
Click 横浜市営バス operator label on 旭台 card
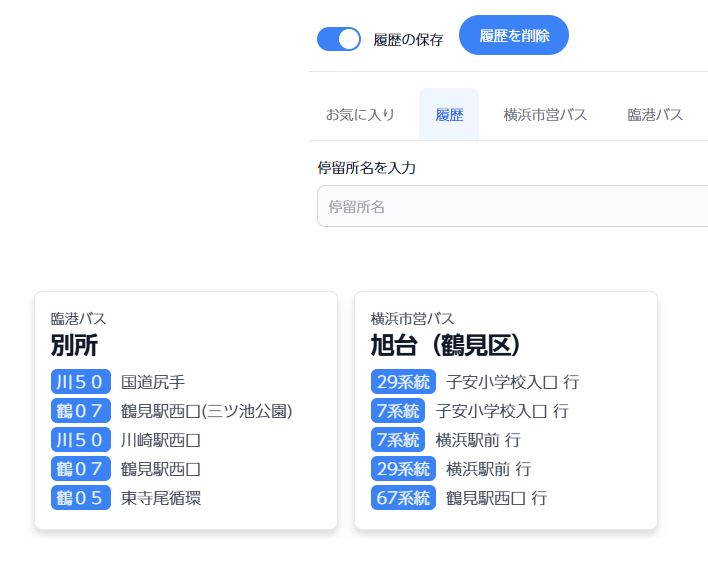412,319
